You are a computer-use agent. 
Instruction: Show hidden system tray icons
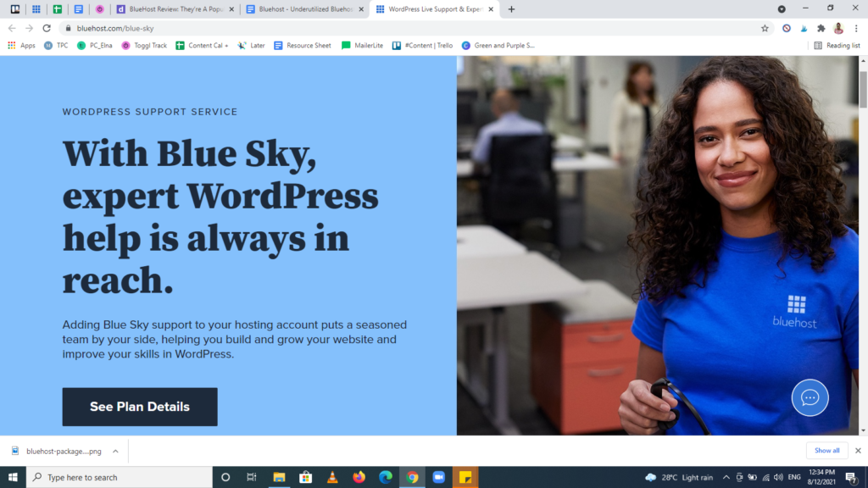(726, 477)
